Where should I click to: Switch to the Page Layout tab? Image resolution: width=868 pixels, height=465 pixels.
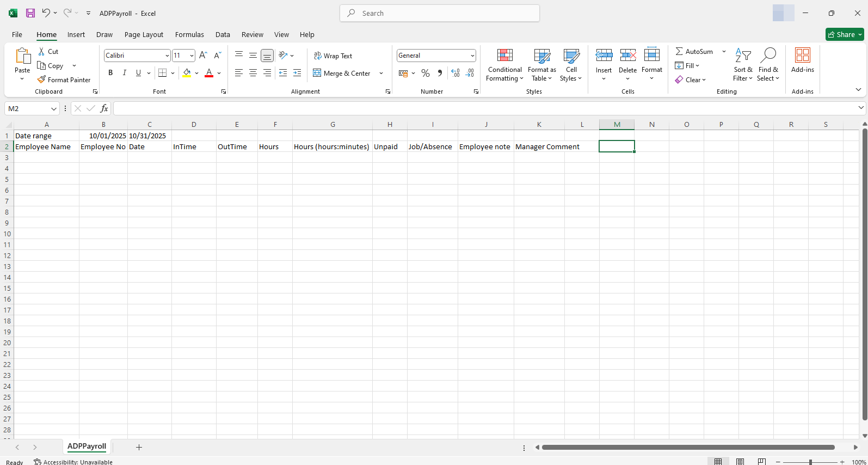pyautogui.click(x=144, y=34)
